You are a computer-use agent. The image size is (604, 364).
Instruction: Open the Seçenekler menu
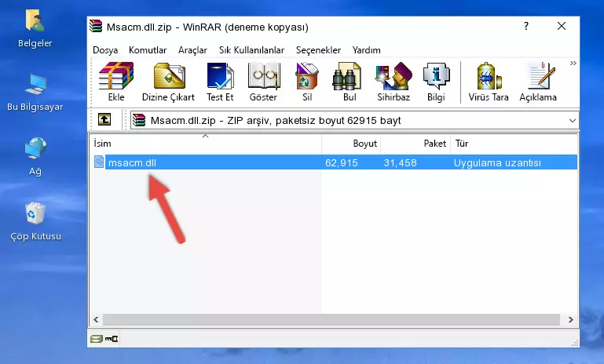coord(318,50)
